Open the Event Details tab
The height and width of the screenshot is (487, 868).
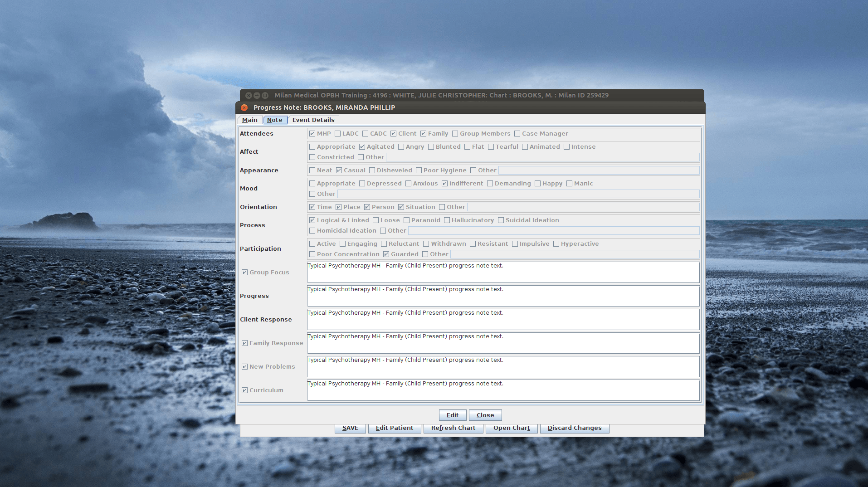point(313,120)
